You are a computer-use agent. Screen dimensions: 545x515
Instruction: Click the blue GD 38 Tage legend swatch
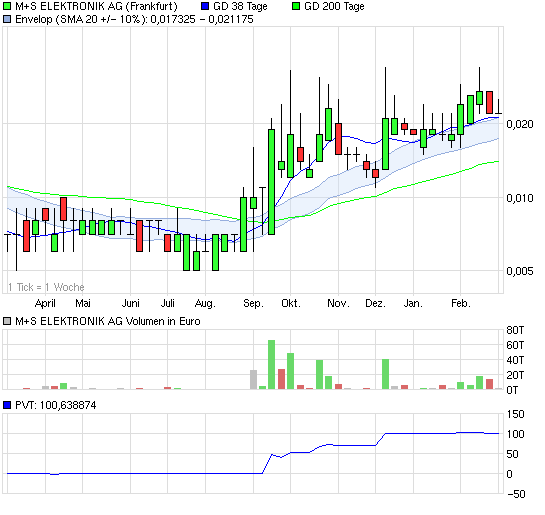point(205,6)
